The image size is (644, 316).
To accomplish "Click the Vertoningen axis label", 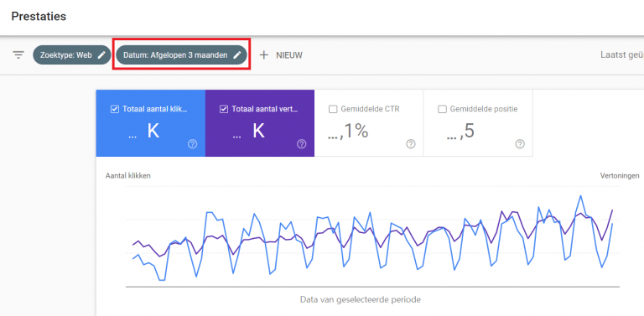I will pos(620,176).
